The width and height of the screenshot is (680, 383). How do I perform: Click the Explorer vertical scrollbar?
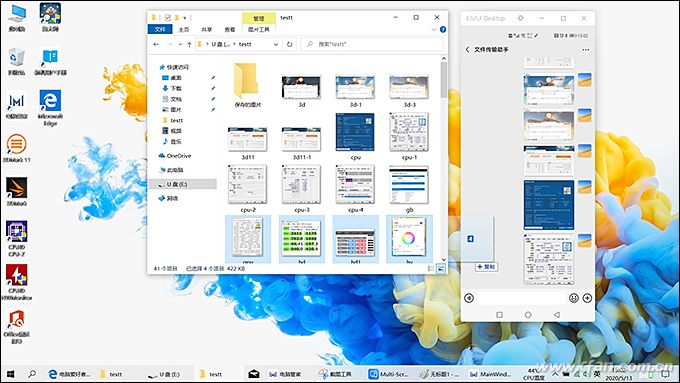(x=444, y=158)
